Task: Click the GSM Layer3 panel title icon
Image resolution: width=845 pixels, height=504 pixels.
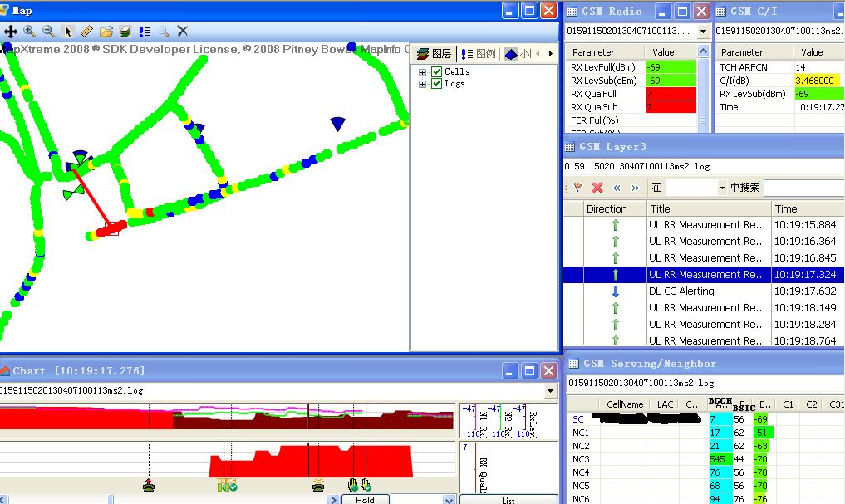Action: 570,146
